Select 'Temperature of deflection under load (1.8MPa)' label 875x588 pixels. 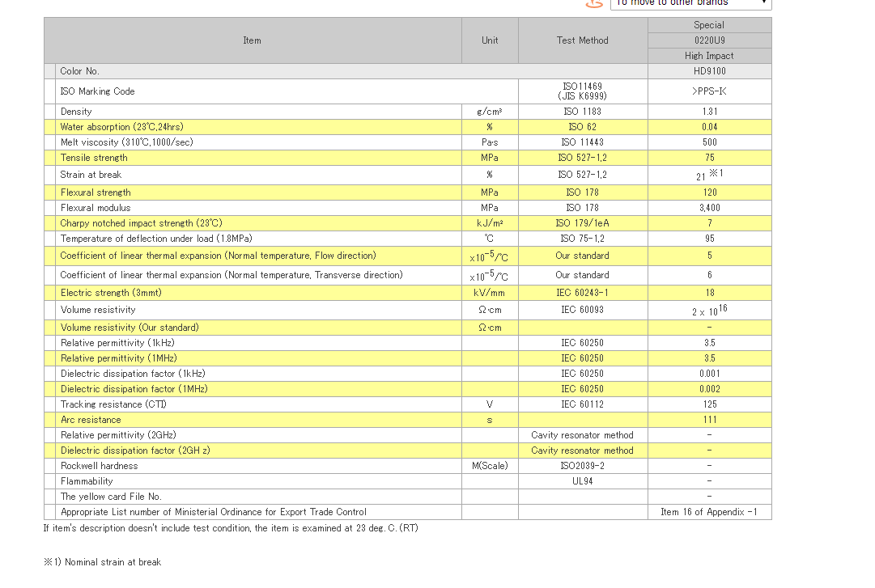click(156, 239)
